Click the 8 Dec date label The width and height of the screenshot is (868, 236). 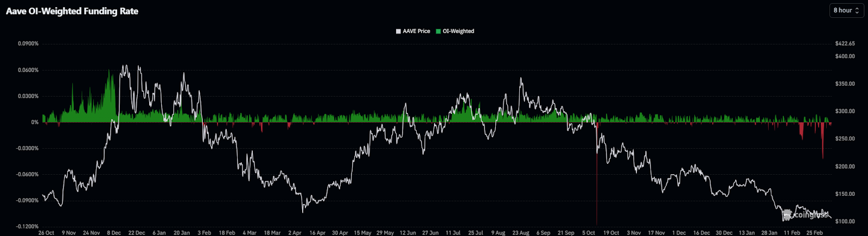pos(114,233)
